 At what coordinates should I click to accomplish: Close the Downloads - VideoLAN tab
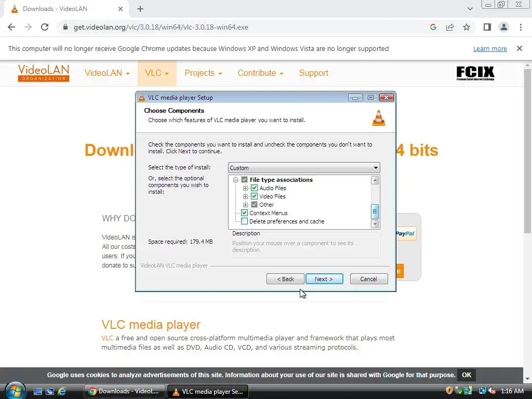pos(121,9)
